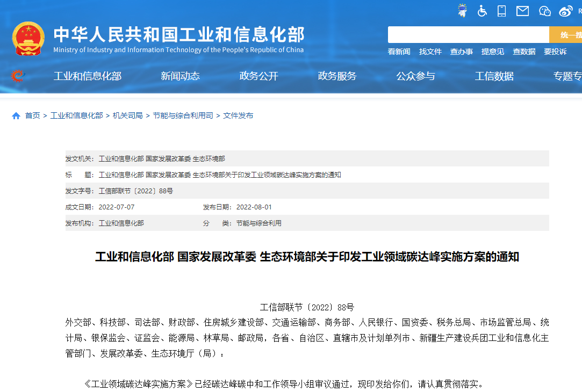This screenshot has width=582, height=392.
Task: Click the red gear logo beside navigation
Action: point(18,76)
